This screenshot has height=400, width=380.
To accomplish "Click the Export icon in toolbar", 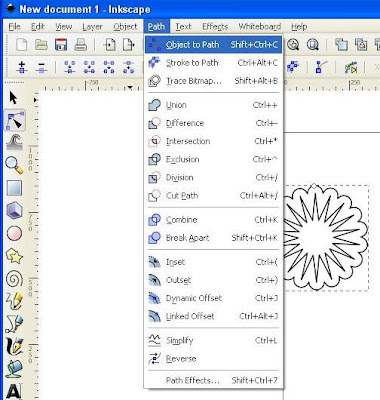I will click(x=129, y=45).
